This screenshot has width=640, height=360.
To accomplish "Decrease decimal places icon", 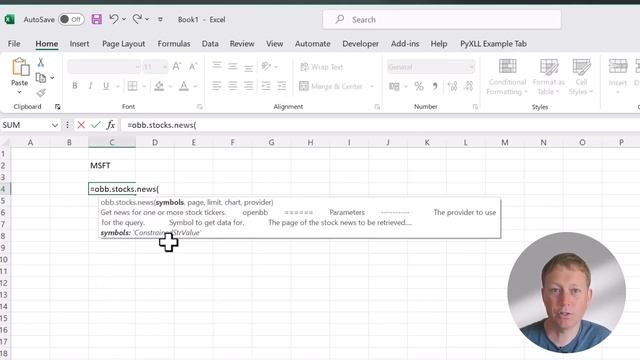I will pos(469,86).
